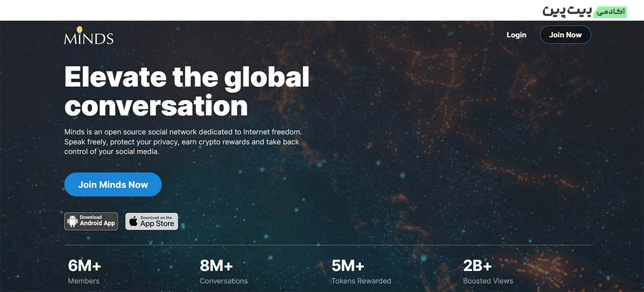This screenshot has width=644, height=292.
Task: Click the 5M+ Tokens Rewarded statistic
Action: pos(361,272)
